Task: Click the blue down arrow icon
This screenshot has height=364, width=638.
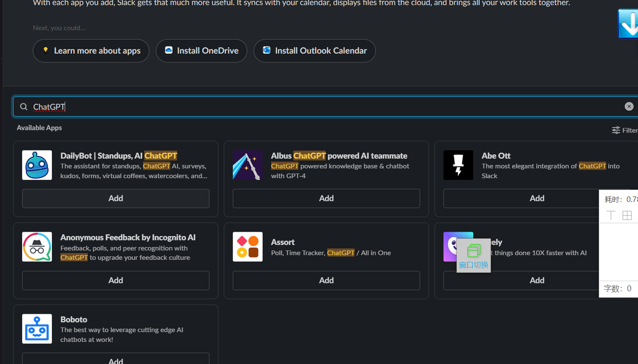Action: (628, 23)
